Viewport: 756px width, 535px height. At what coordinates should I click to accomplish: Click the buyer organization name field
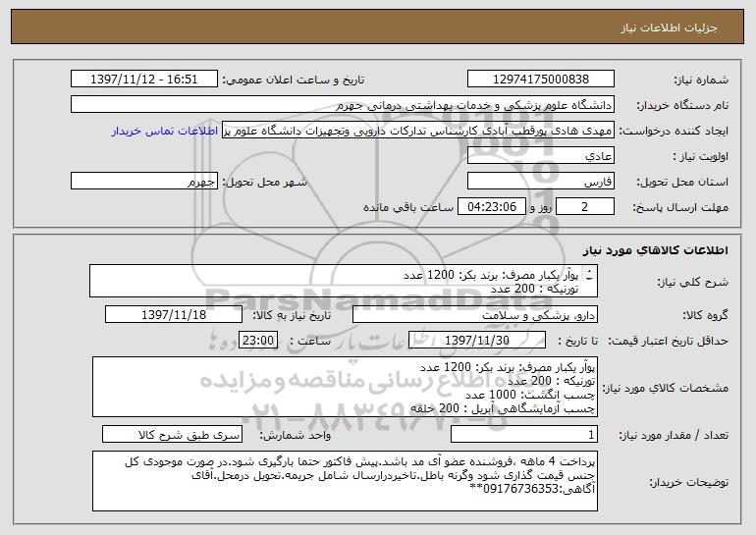[343, 105]
